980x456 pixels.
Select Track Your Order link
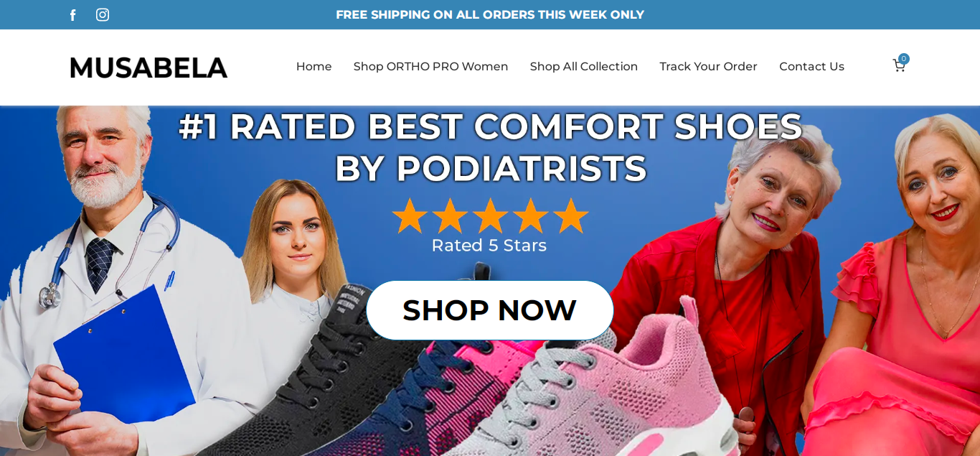point(708,67)
